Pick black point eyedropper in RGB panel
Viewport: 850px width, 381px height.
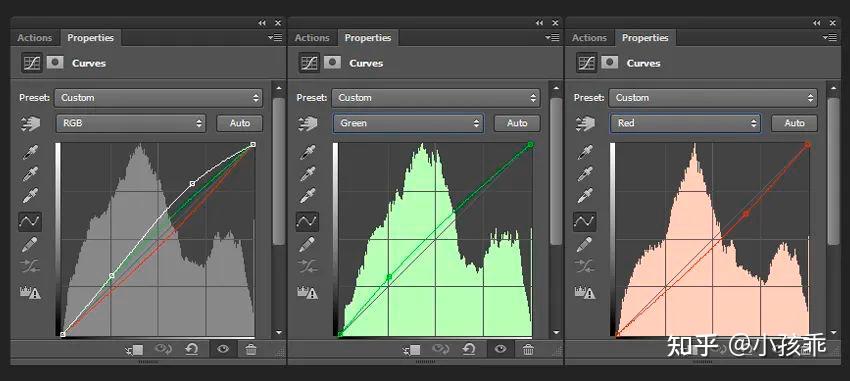(x=30, y=153)
